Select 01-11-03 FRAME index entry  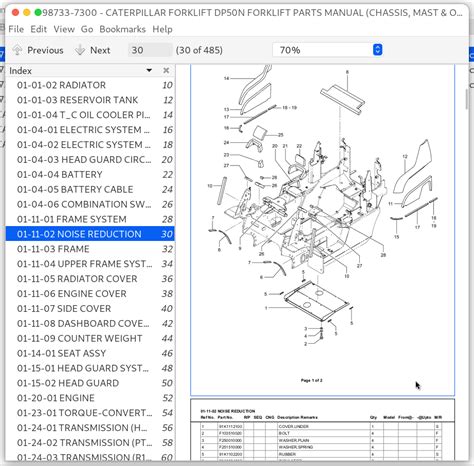tap(90, 249)
